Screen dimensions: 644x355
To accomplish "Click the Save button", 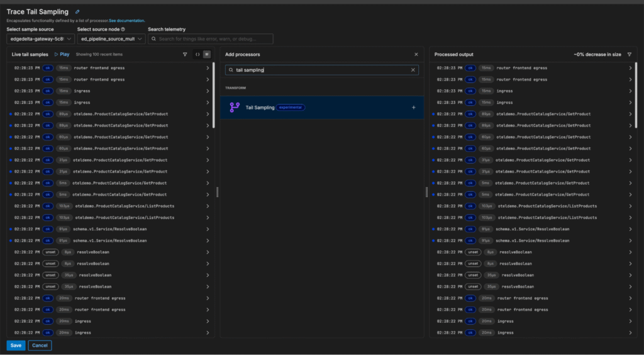I will pos(16,345).
